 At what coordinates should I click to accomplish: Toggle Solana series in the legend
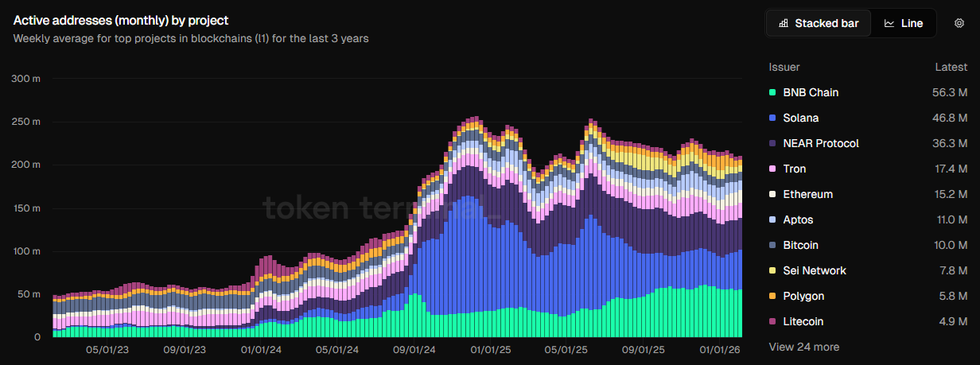[801, 118]
